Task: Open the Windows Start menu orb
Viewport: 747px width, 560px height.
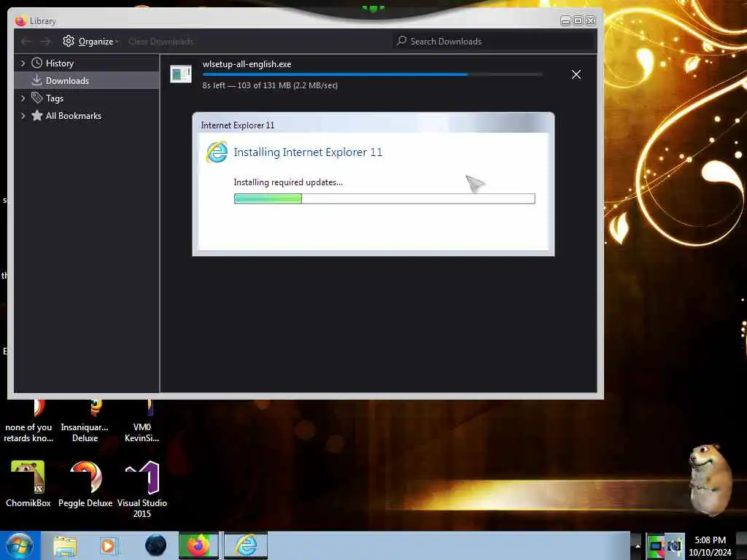Action: [20, 545]
